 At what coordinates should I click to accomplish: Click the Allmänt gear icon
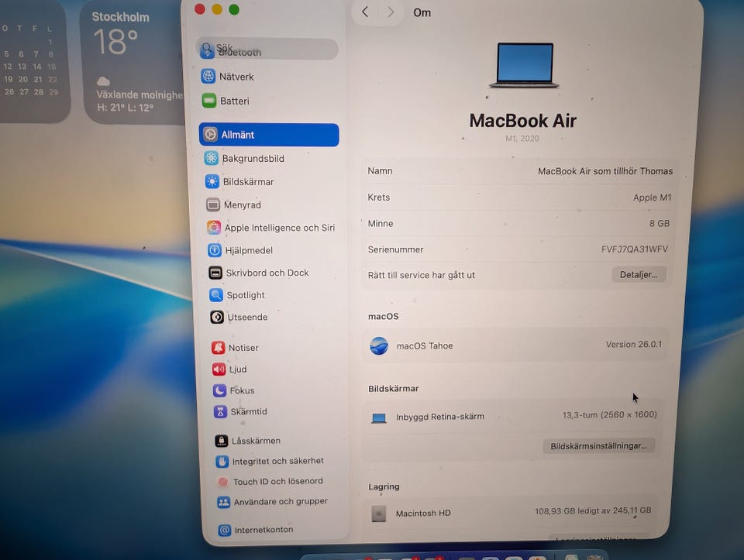pyautogui.click(x=210, y=134)
